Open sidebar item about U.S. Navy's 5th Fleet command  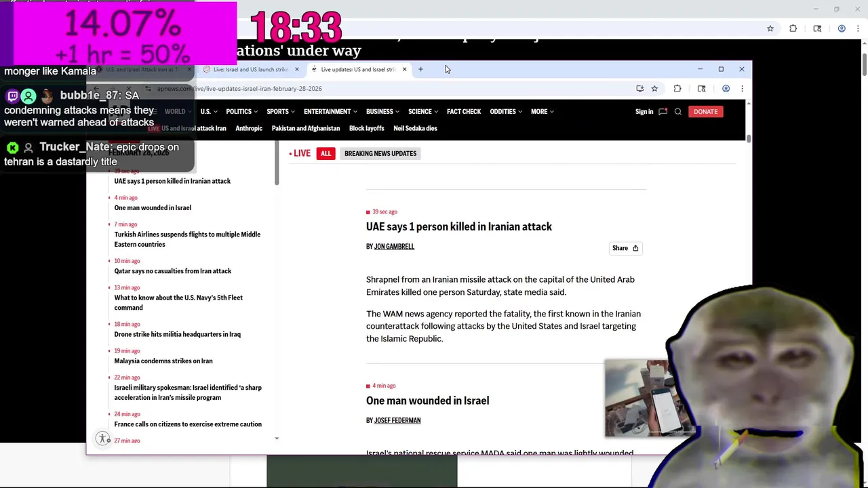pos(178,302)
